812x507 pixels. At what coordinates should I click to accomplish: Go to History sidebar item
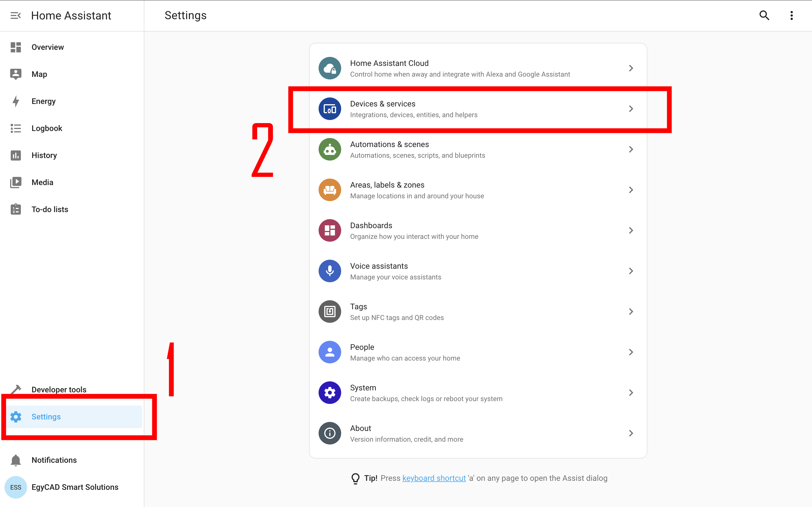44,155
